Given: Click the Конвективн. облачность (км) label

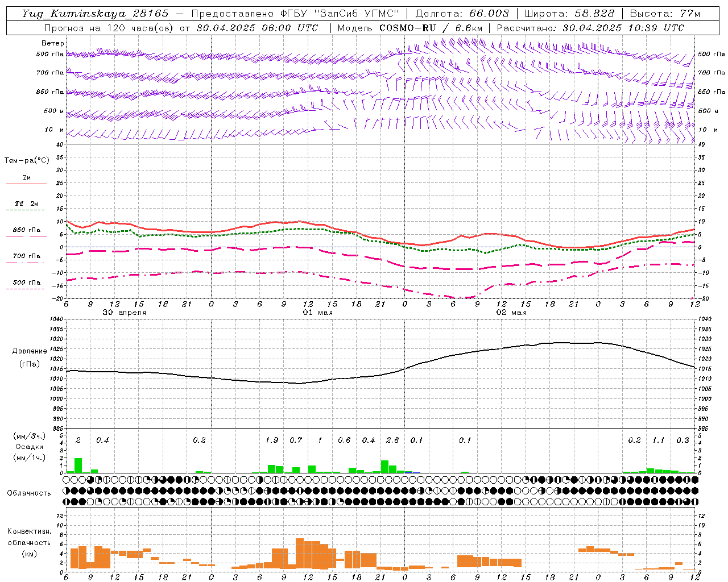Looking at the screenshot, I should point(30,542).
